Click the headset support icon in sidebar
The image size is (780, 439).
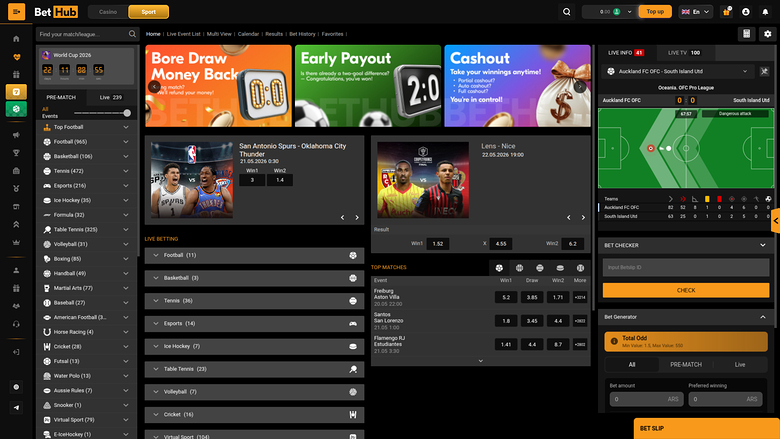coord(16,324)
